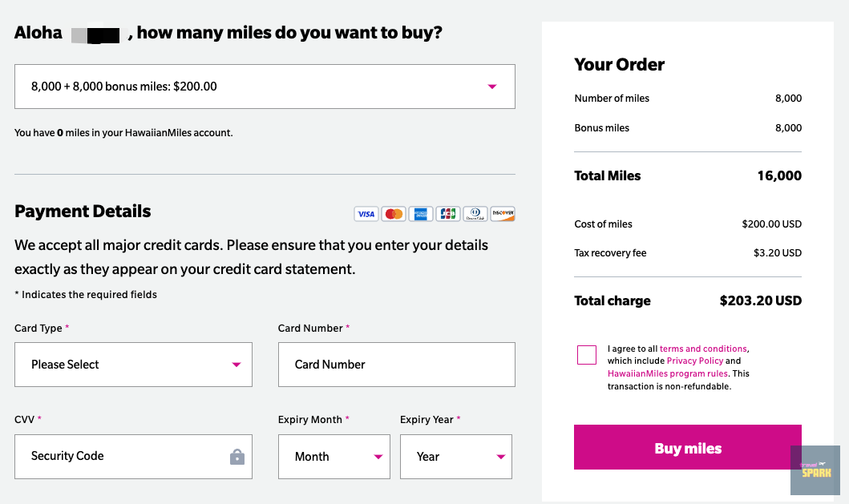
Task: Click the Visa card icon
Action: click(366, 214)
